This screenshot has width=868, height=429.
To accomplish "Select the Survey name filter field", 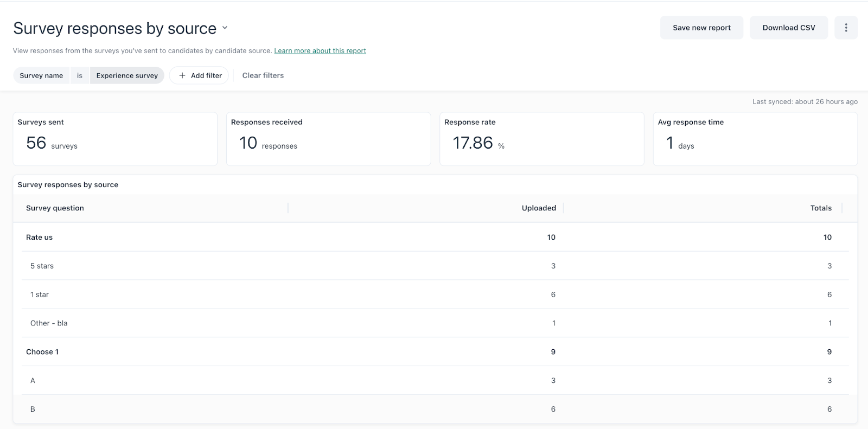I will 41,75.
